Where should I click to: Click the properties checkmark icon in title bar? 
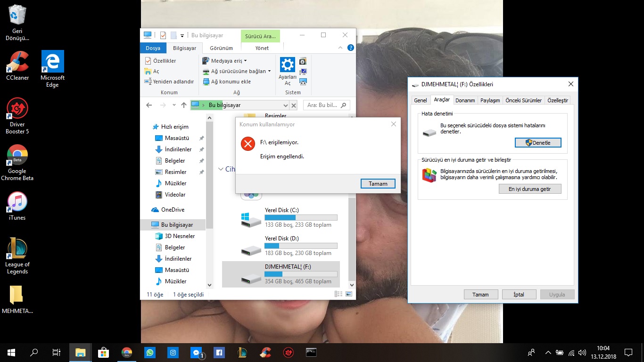coord(163,35)
